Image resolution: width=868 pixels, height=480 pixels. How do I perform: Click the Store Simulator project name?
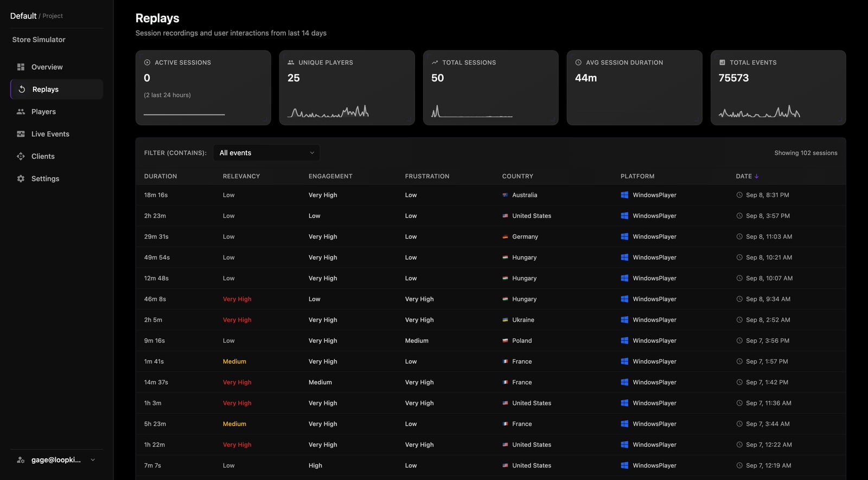click(x=39, y=40)
